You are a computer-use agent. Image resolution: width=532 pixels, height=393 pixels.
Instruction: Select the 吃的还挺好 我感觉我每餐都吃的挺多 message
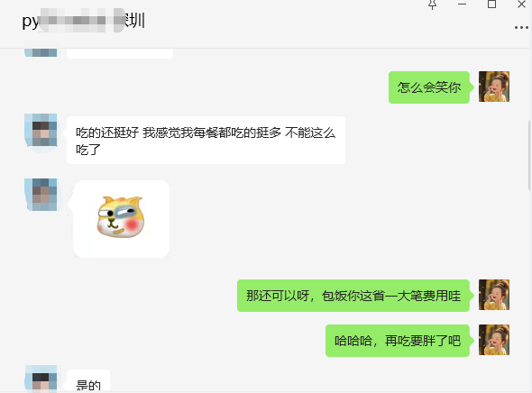[206, 141]
